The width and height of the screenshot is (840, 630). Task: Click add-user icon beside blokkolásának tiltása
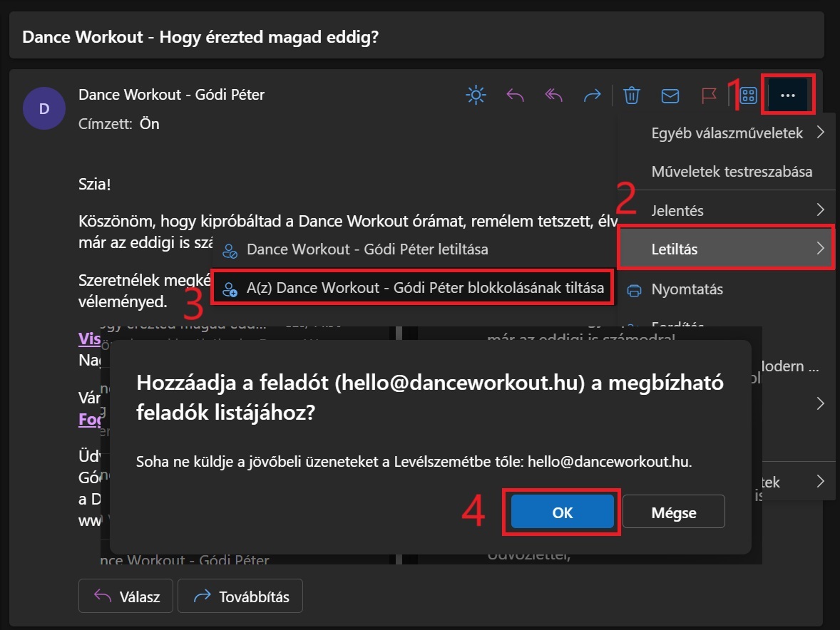(x=230, y=289)
